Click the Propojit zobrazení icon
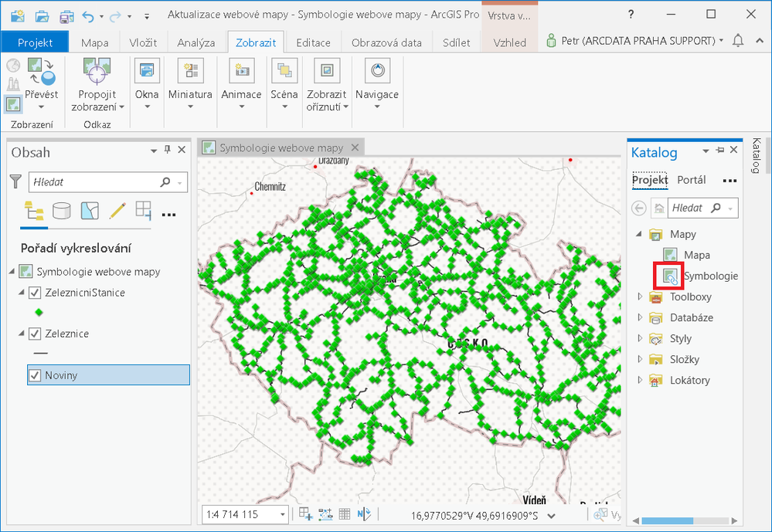Screen dimensions: 772x532 tap(97, 71)
